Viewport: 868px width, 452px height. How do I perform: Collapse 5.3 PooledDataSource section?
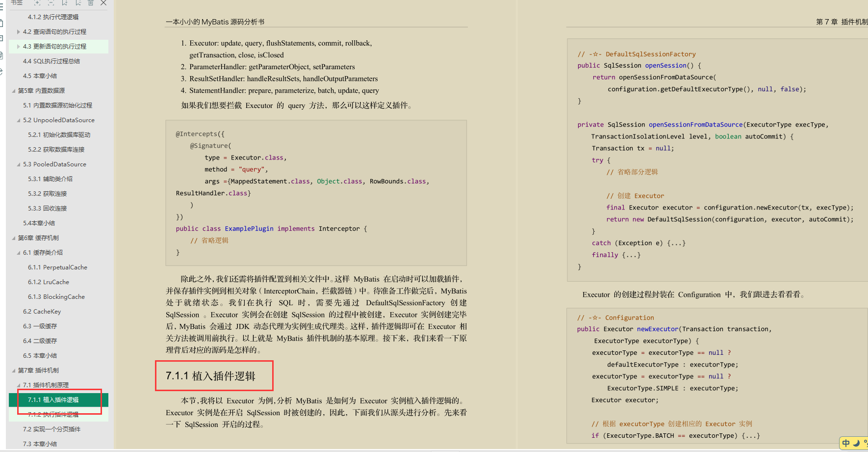(19, 164)
